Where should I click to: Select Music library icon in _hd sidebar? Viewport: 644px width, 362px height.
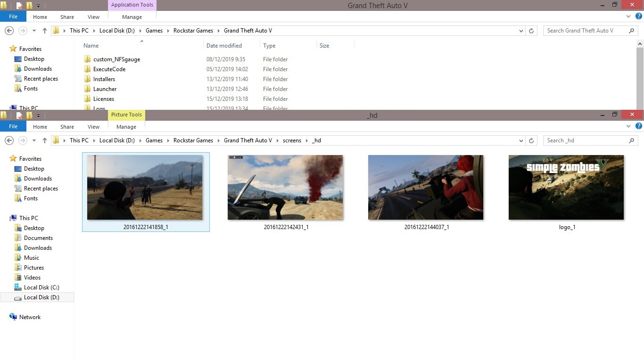point(18,258)
